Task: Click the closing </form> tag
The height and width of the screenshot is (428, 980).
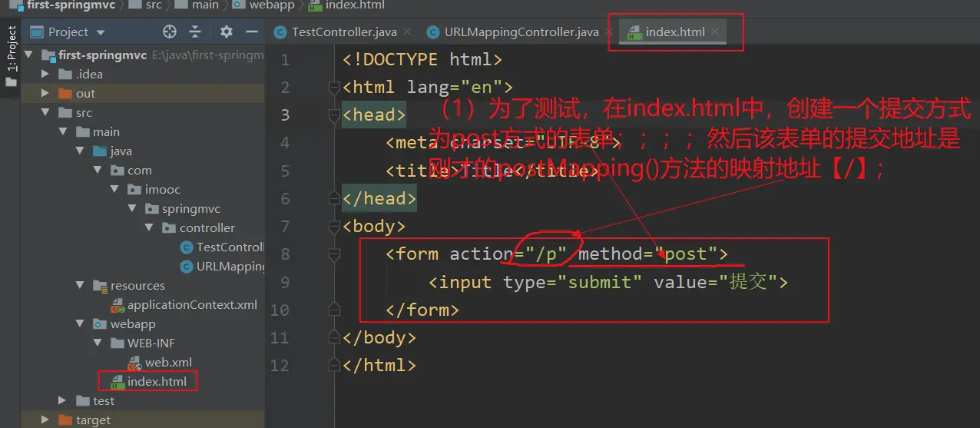Action: (422, 310)
